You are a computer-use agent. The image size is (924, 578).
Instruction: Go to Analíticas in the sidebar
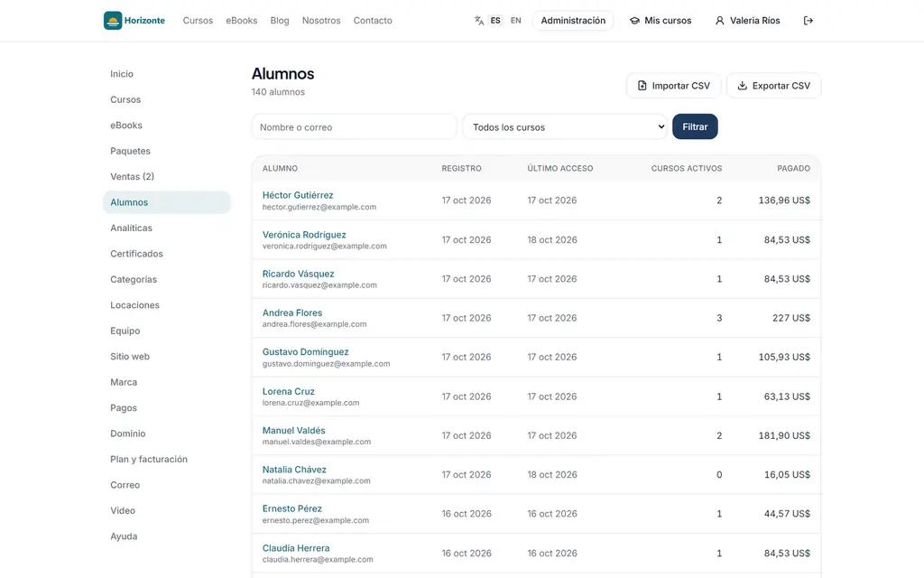click(167, 228)
